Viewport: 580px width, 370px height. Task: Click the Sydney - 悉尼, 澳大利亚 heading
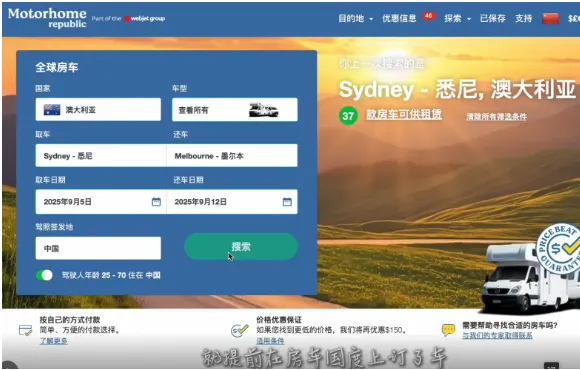point(457,89)
